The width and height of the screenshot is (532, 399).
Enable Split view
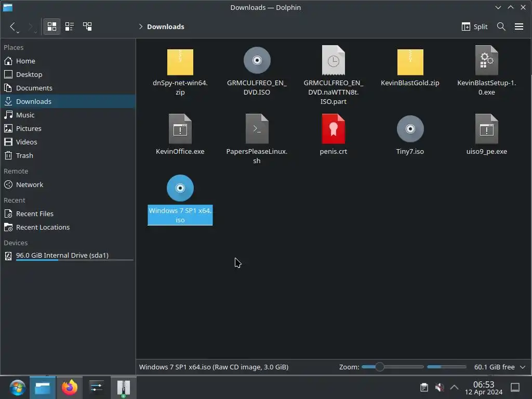474,26
